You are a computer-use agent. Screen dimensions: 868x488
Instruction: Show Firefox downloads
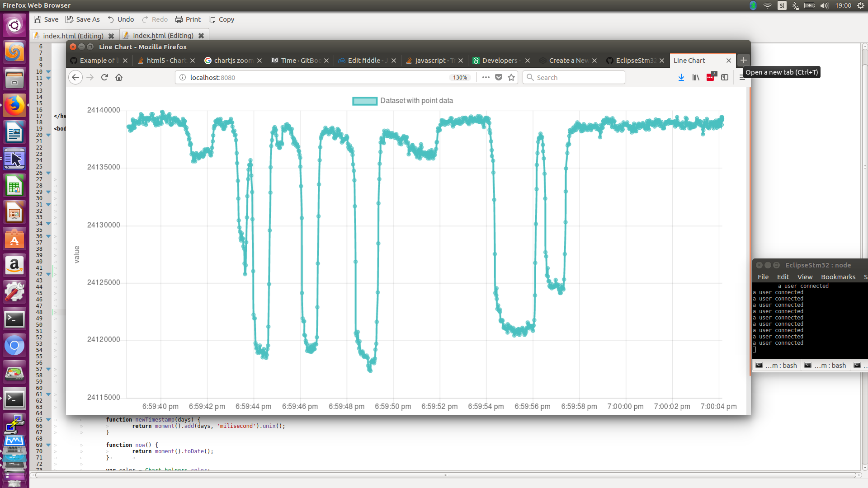[681, 77]
